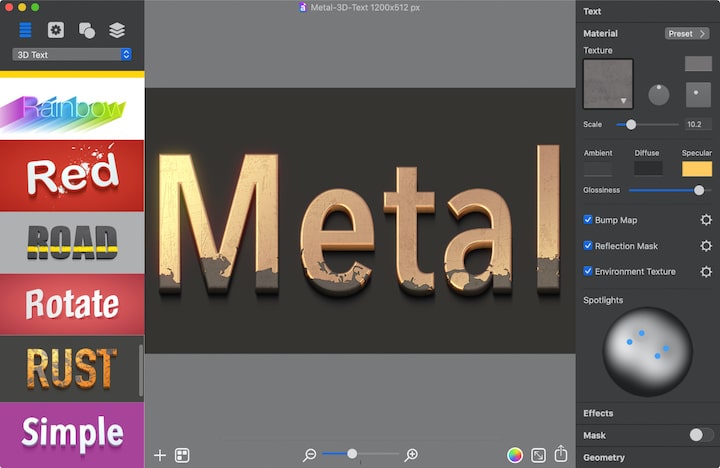Open Reflection Mask gear settings
The width and height of the screenshot is (720, 468).
click(x=706, y=246)
